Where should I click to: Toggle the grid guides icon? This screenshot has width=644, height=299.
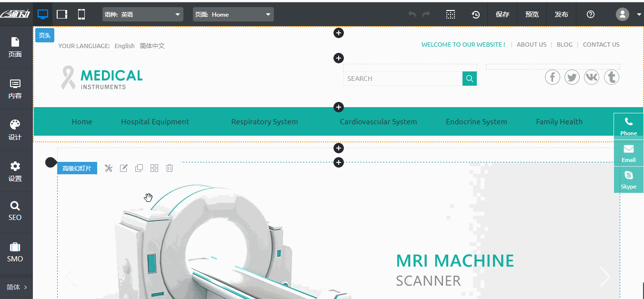point(451,14)
